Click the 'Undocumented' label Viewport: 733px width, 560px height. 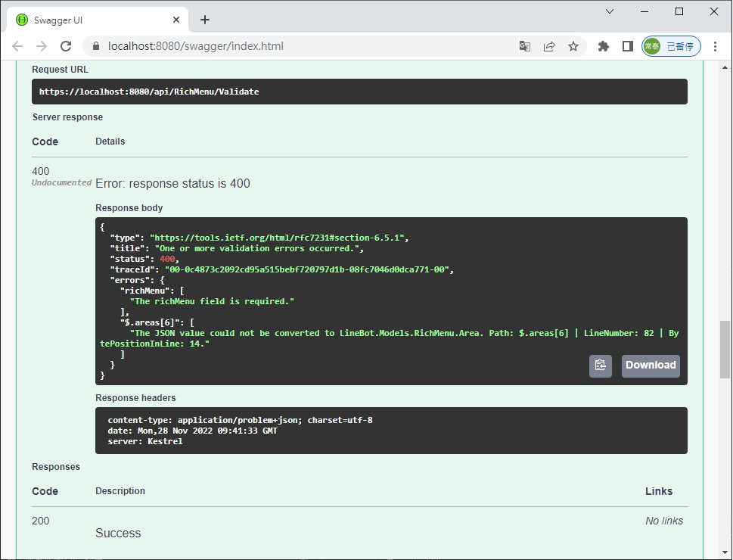point(61,182)
